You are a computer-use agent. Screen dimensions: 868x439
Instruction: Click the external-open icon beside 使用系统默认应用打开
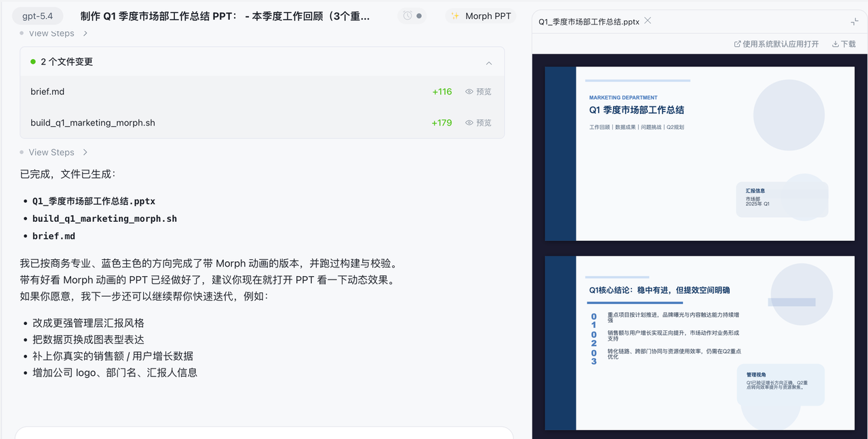(738, 43)
